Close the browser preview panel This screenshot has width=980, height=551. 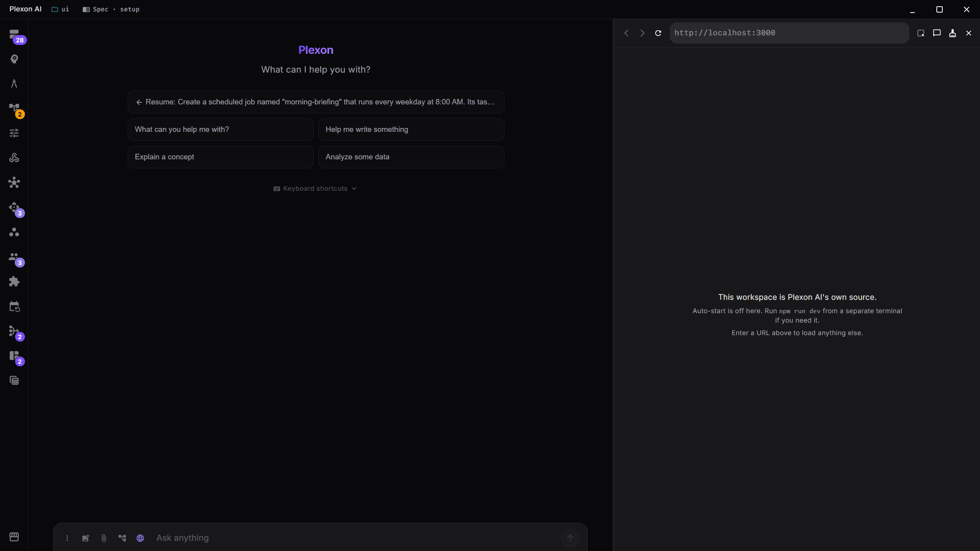[969, 33]
